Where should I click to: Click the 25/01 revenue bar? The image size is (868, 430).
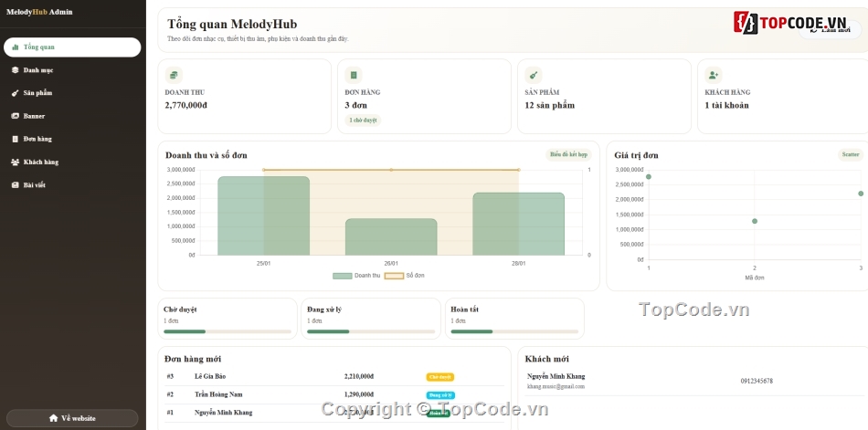pyautogui.click(x=263, y=215)
